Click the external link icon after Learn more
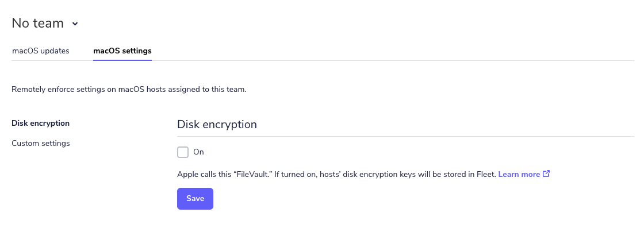 pyautogui.click(x=546, y=174)
